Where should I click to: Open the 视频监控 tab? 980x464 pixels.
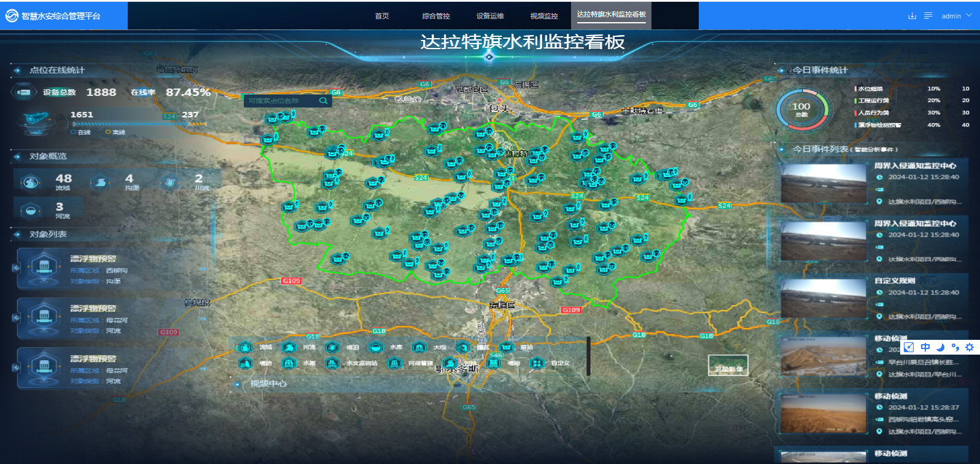point(544,16)
